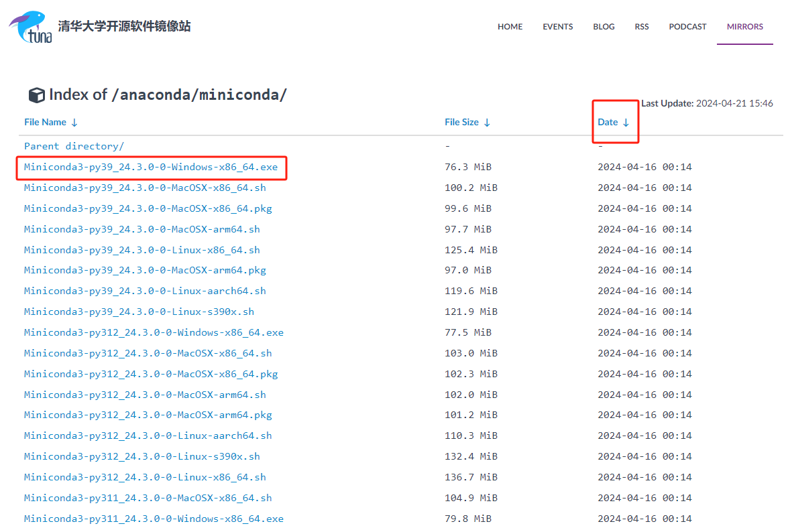The image size is (788, 532).
Task: Download Miniconda3-py39_24.3.0-0-Linux-s390x.sh
Action: [x=139, y=312]
